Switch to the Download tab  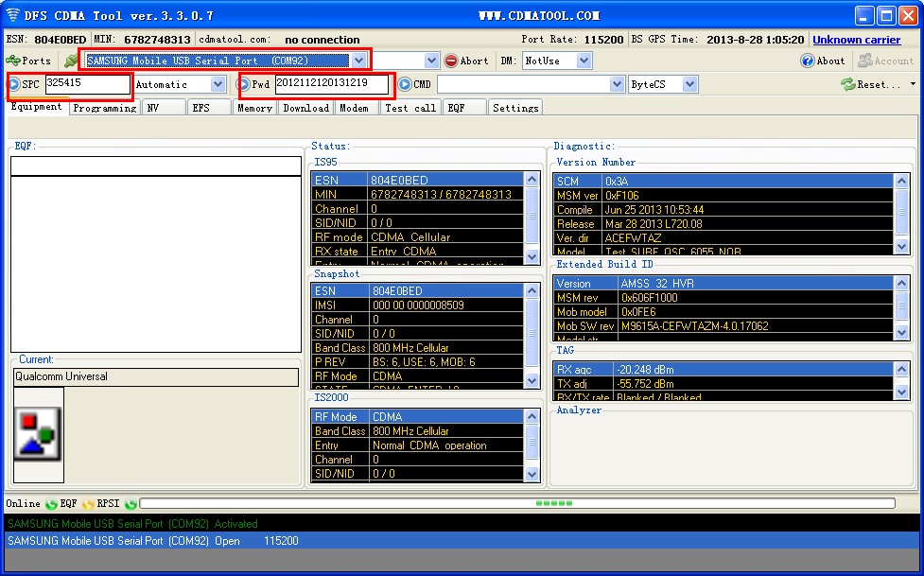click(305, 108)
